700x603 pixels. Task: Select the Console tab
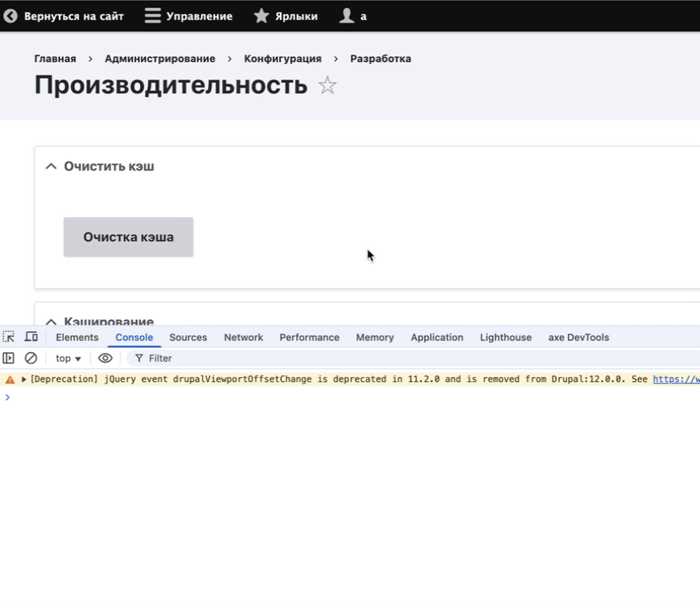(134, 337)
